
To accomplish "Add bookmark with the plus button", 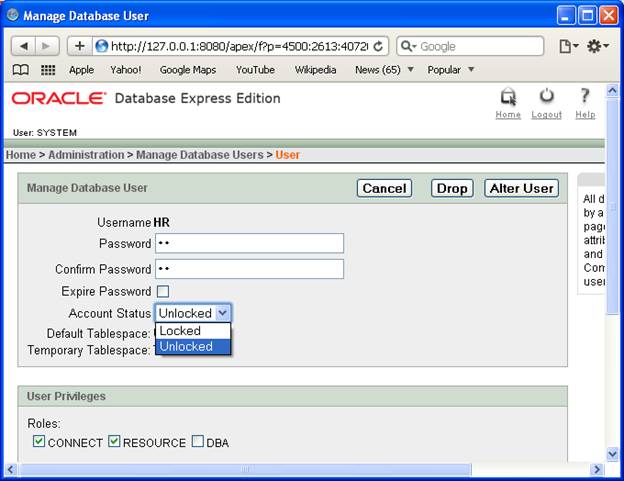I will pyautogui.click(x=80, y=46).
